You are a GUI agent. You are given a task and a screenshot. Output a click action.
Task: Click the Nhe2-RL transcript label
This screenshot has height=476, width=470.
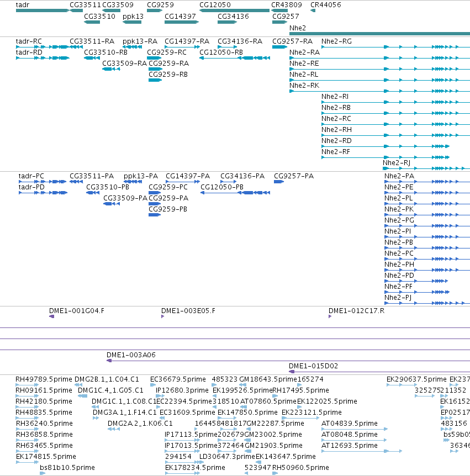tap(304, 75)
